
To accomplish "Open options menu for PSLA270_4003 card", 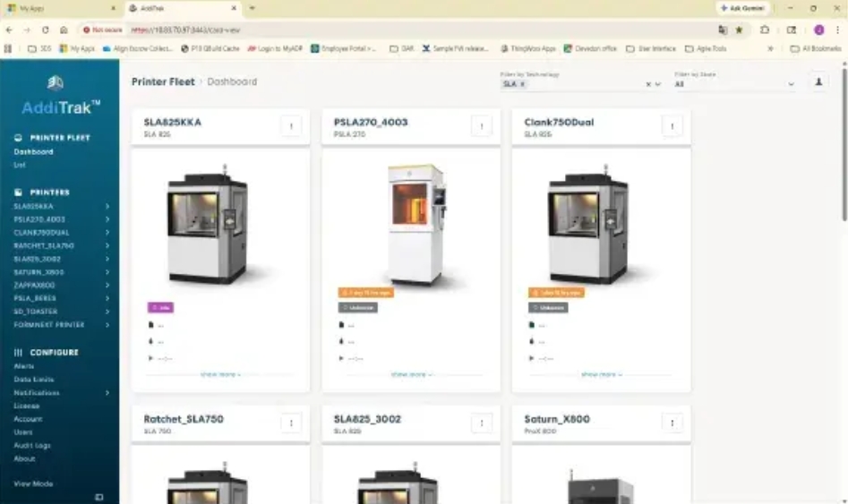I will tap(482, 126).
